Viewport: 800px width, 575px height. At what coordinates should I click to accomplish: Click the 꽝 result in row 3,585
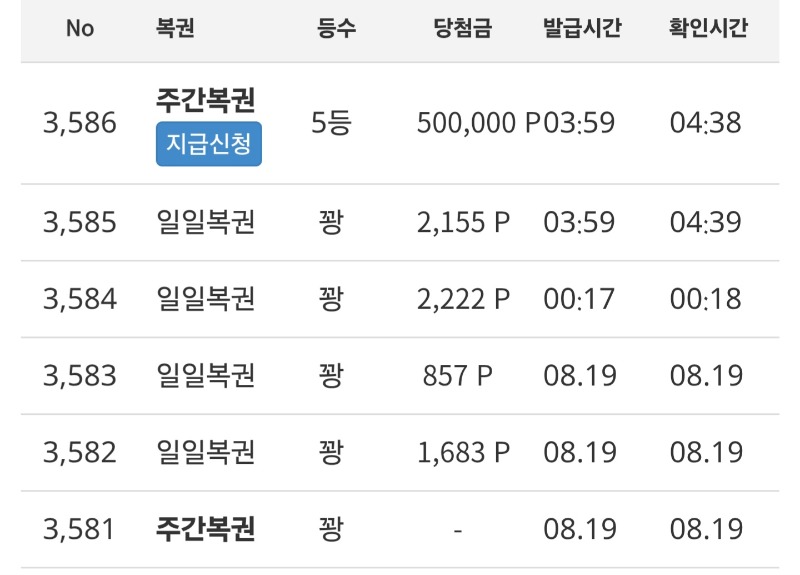pyautogui.click(x=331, y=222)
